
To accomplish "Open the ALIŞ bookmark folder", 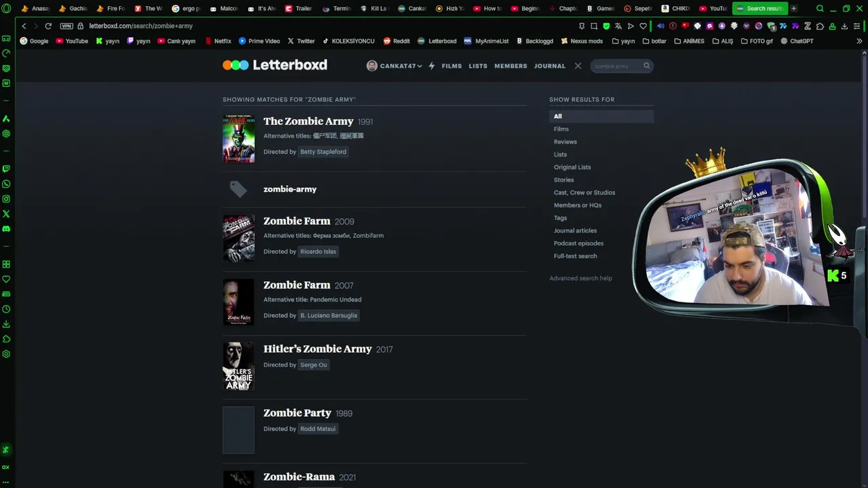I will tap(722, 41).
